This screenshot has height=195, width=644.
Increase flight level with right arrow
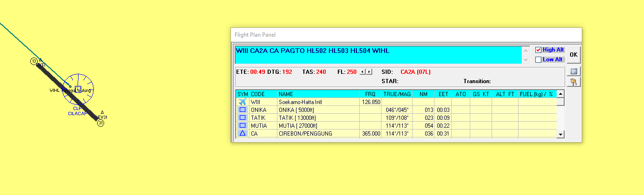coord(369,72)
